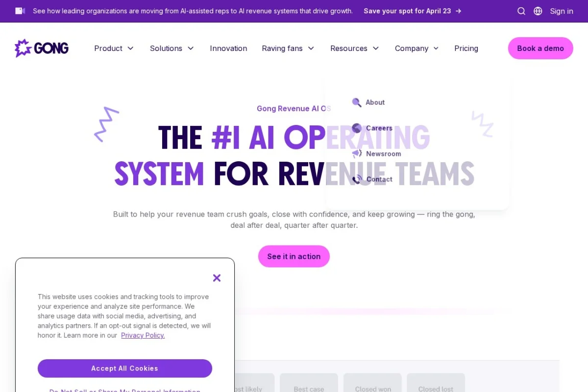The width and height of the screenshot is (588, 392).
Task: Click the banner arrow after April 23
Action: point(458,11)
